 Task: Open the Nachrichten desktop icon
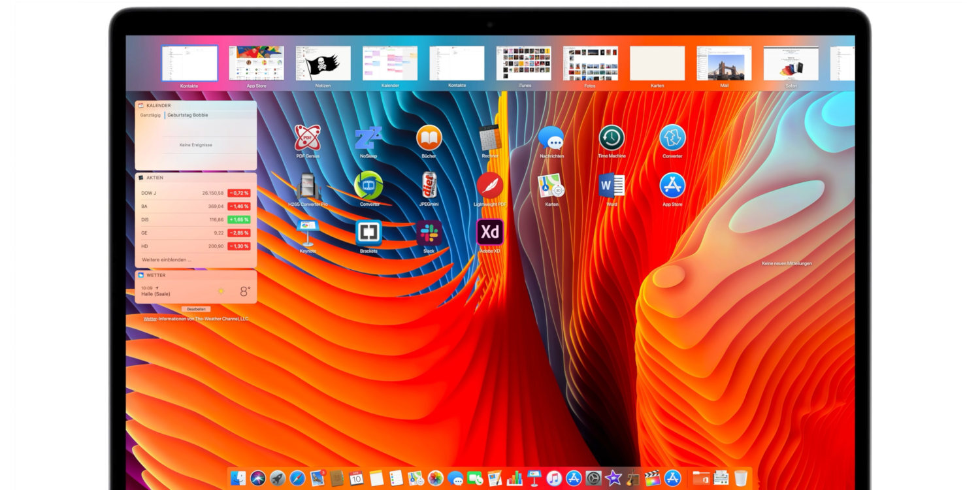[x=551, y=137]
